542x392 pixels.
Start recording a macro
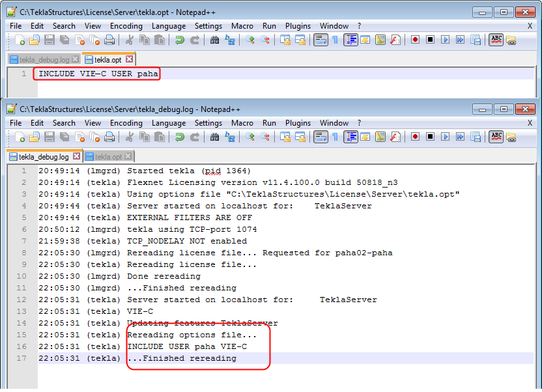coord(416,40)
